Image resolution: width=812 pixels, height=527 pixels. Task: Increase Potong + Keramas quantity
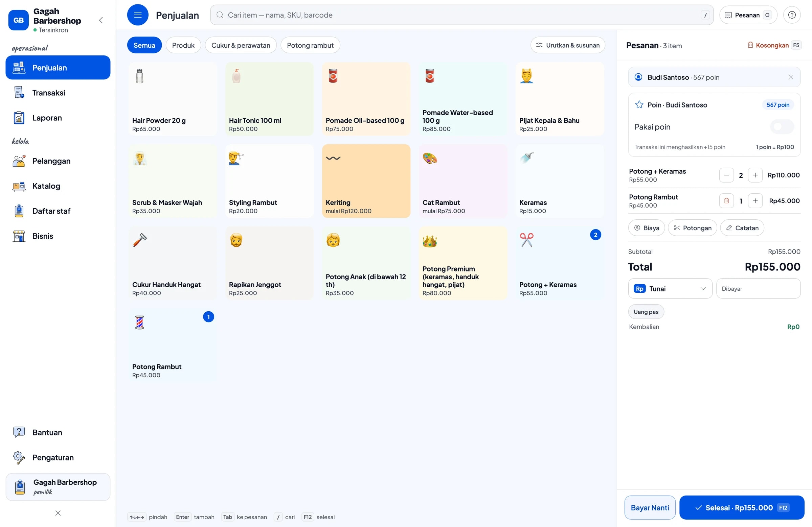pyautogui.click(x=755, y=175)
